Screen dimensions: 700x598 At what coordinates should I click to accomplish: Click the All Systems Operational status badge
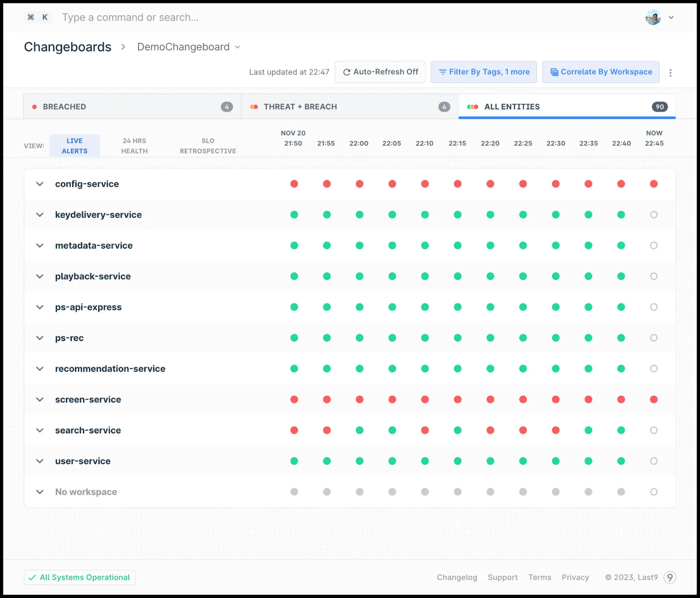point(80,577)
